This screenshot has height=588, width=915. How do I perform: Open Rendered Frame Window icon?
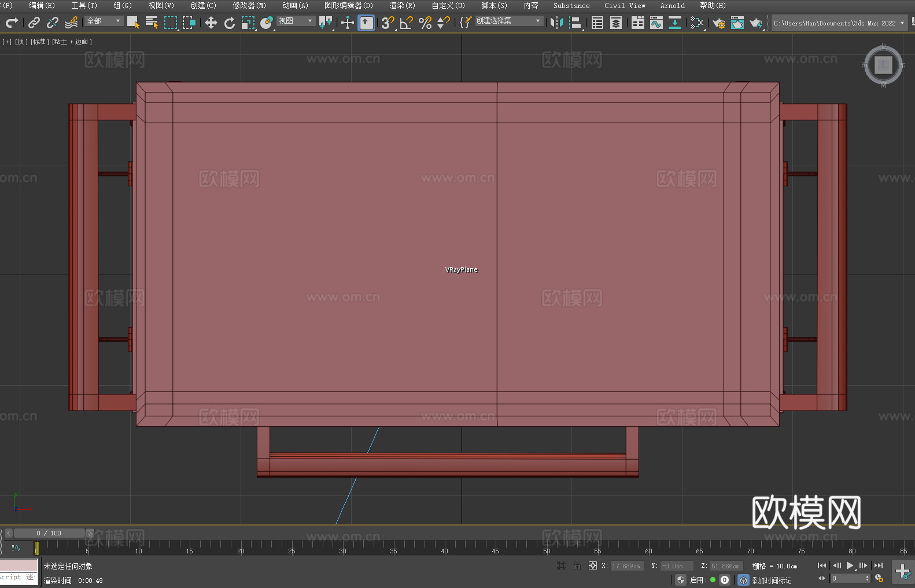pos(737,23)
